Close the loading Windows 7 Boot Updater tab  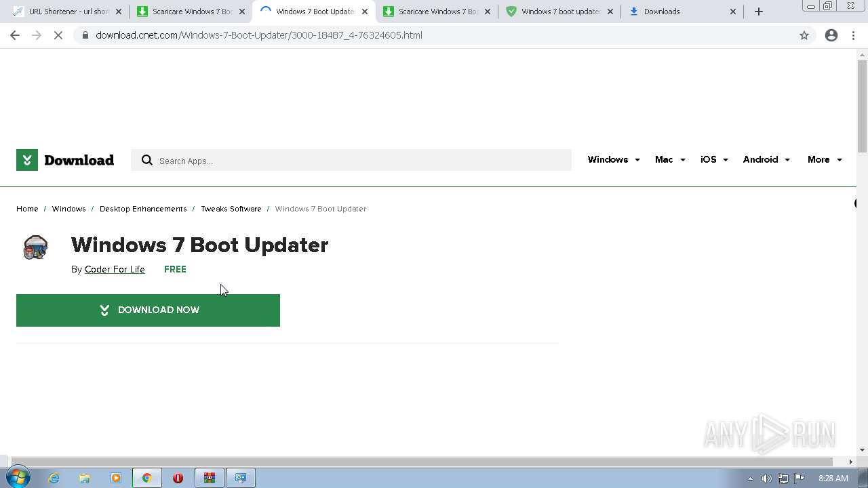tap(365, 12)
